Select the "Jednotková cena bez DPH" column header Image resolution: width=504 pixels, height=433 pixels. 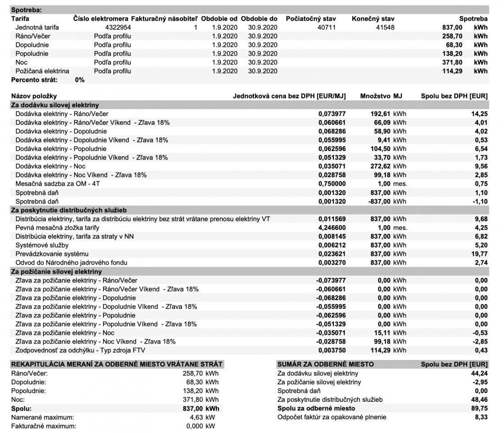tap(289, 96)
